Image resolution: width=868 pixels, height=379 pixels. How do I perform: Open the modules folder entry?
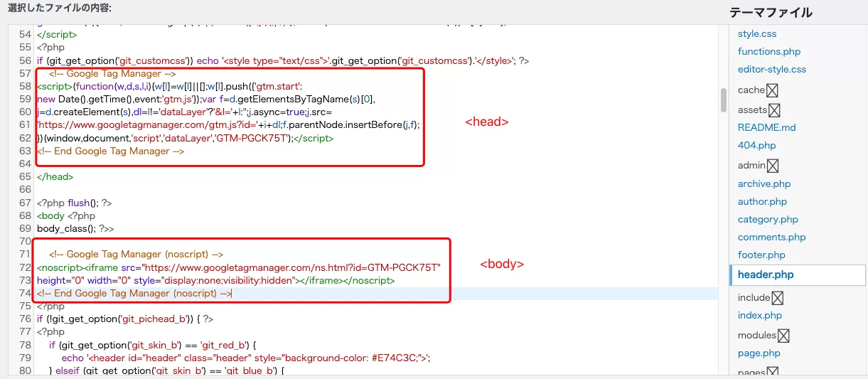click(757, 336)
